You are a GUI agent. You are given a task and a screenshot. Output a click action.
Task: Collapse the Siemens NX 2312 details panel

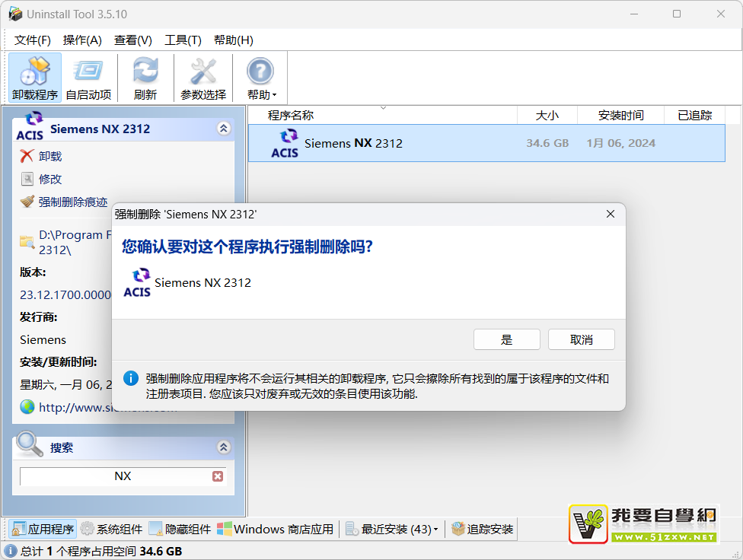click(x=224, y=129)
